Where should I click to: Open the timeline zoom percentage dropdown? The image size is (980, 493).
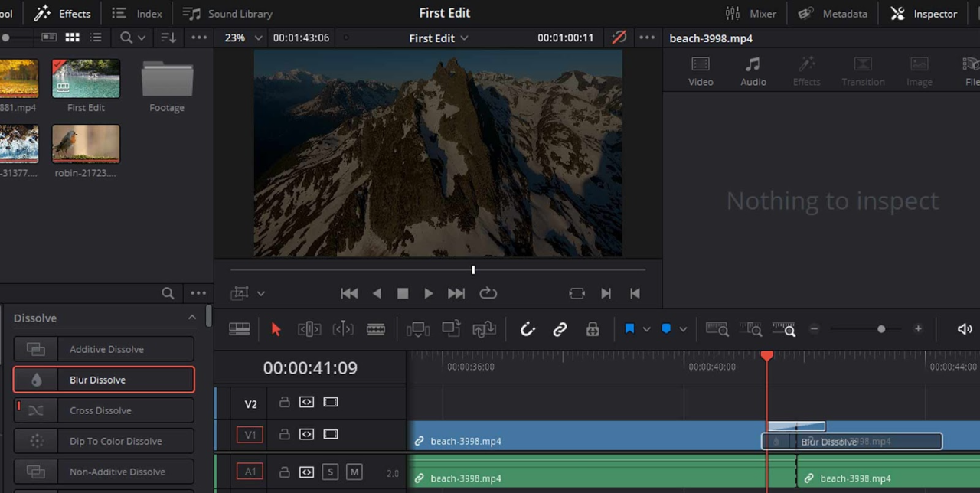pyautogui.click(x=258, y=38)
